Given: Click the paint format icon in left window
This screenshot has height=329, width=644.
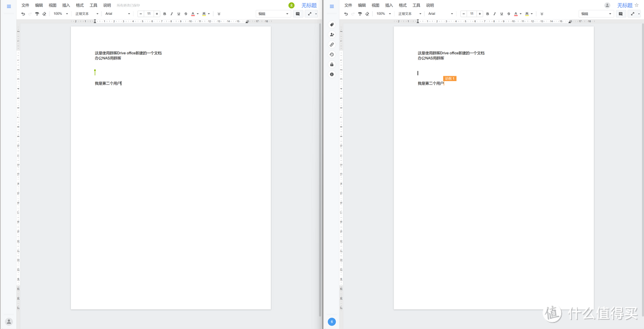Looking at the screenshot, I should [37, 14].
